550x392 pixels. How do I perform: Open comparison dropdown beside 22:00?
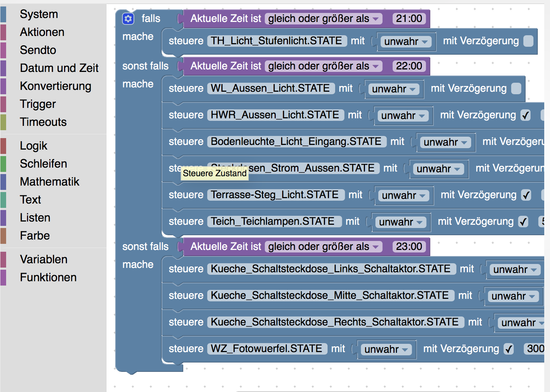323,66
